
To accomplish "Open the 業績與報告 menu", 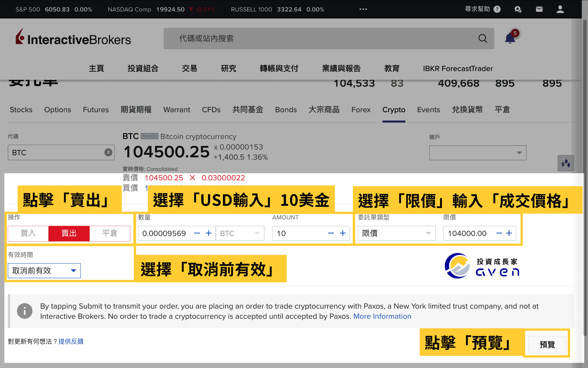I will pos(341,69).
